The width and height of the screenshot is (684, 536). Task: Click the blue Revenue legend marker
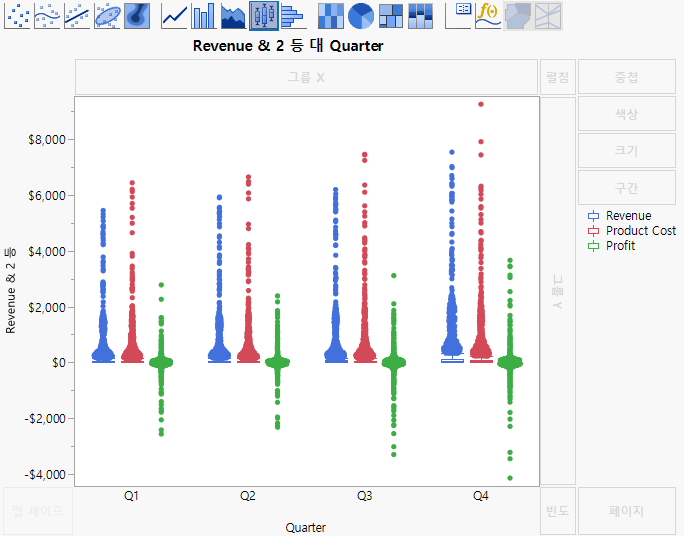click(x=593, y=215)
